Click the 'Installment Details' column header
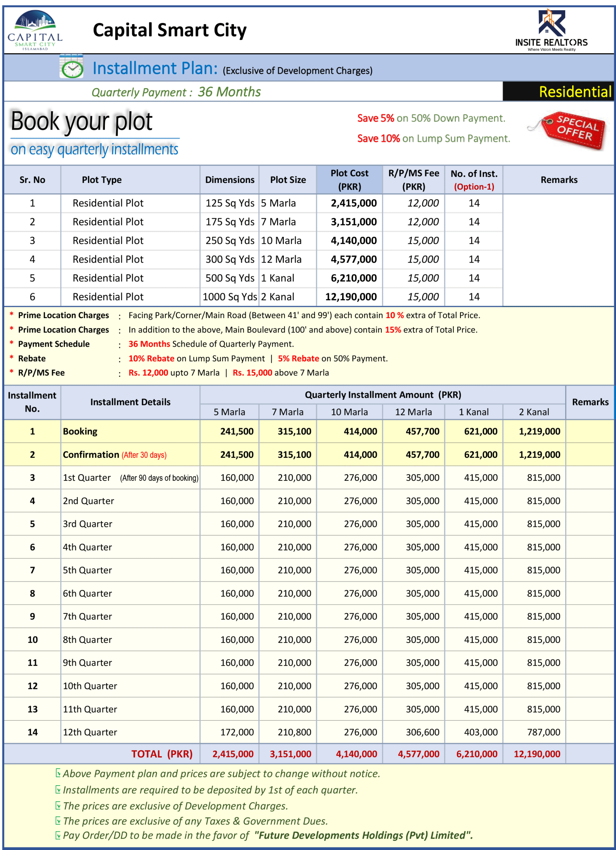616x850 pixels. 130,402
